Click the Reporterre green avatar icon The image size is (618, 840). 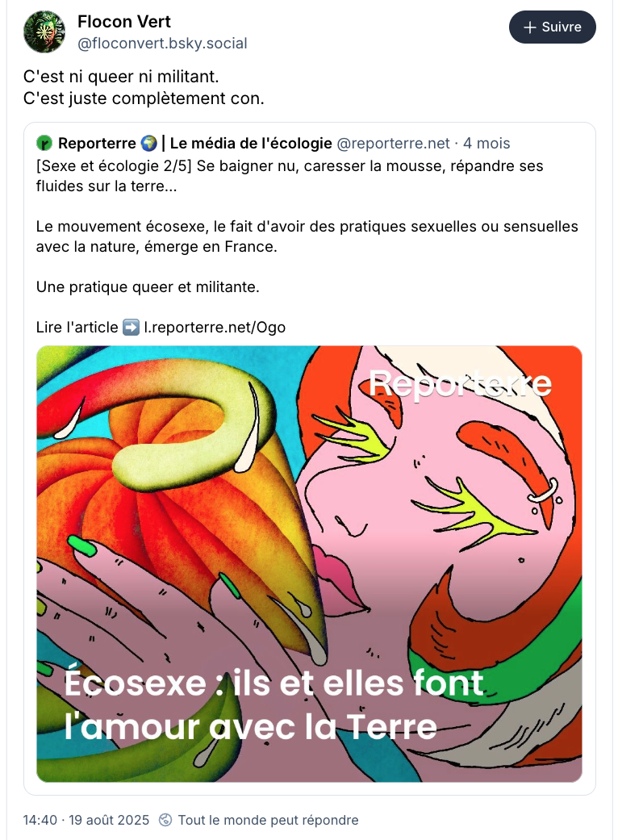44,144
